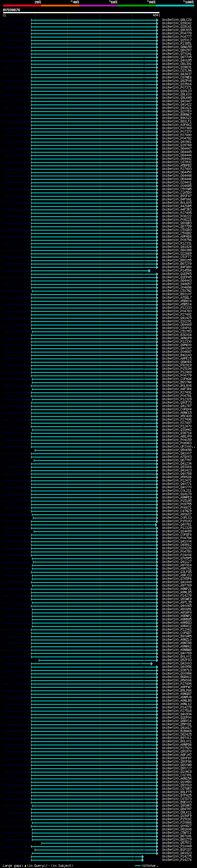The width and height of the screenshot is (197, 868).
Task: Select the UniRef100_P14584 label
Action: 177,271
